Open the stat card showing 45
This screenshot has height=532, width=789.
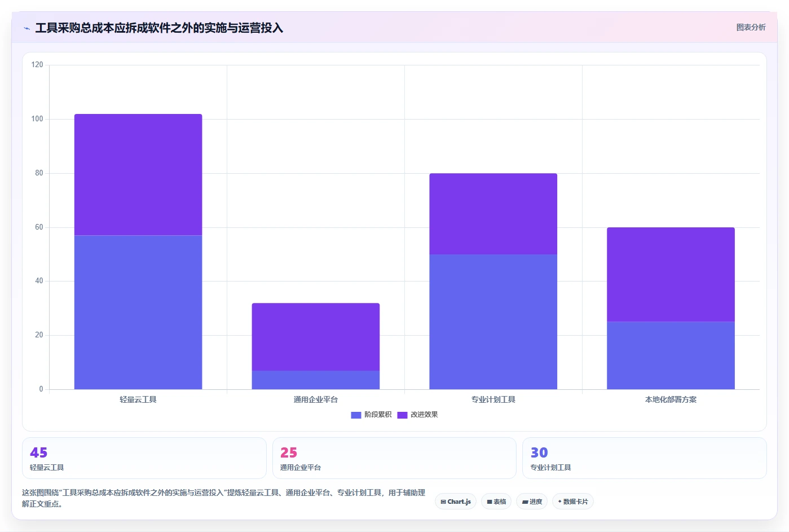144,458
